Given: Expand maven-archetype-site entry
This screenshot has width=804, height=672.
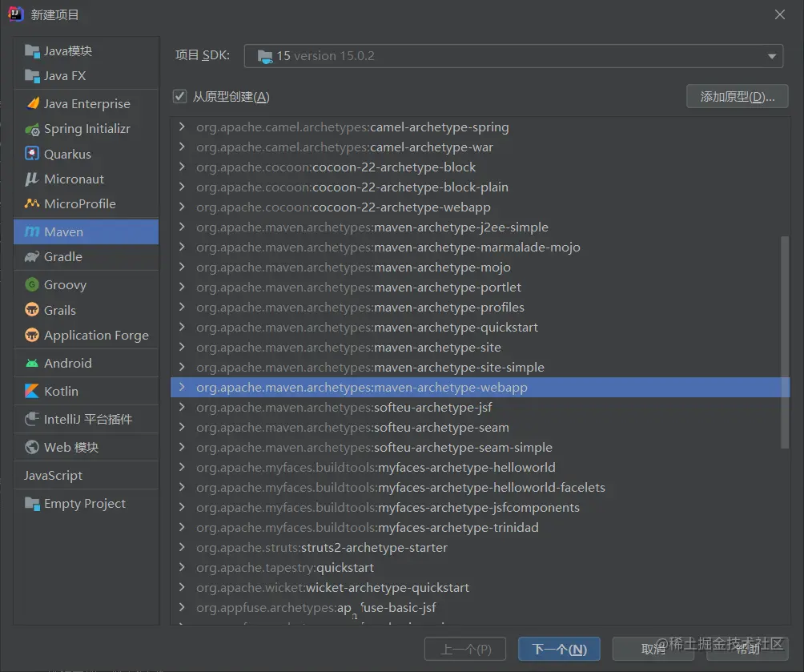Looking at the screenshot, I should [x=182, y=347].
